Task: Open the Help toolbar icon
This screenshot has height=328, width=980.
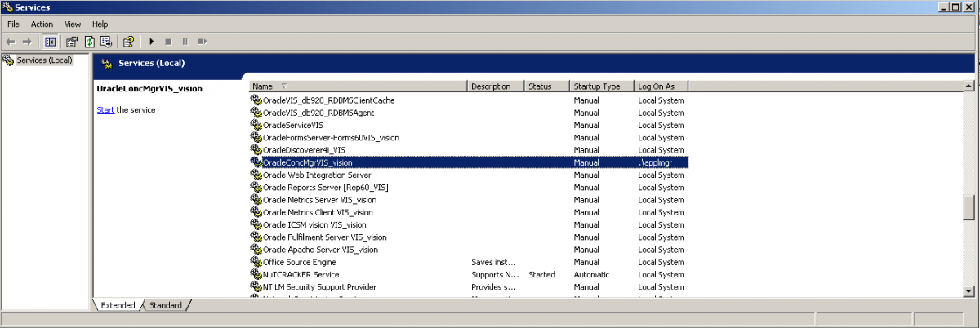Action: (x=128, y=41)
